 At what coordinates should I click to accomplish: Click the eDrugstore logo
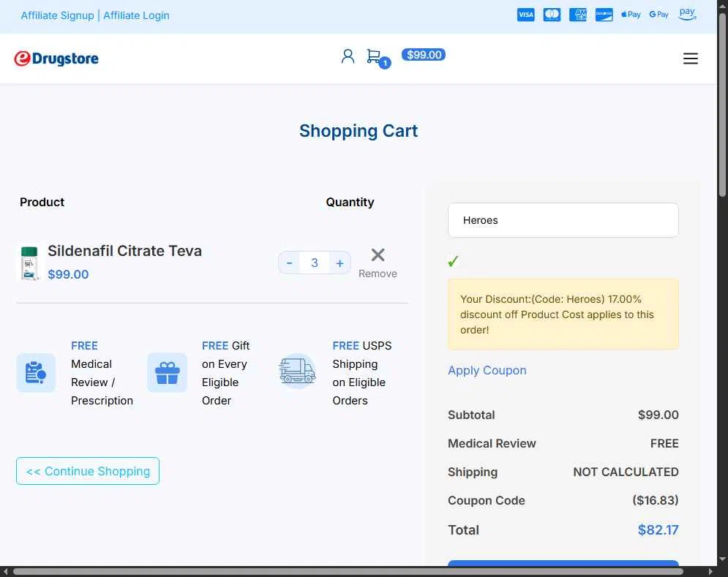tap(56, 59)
